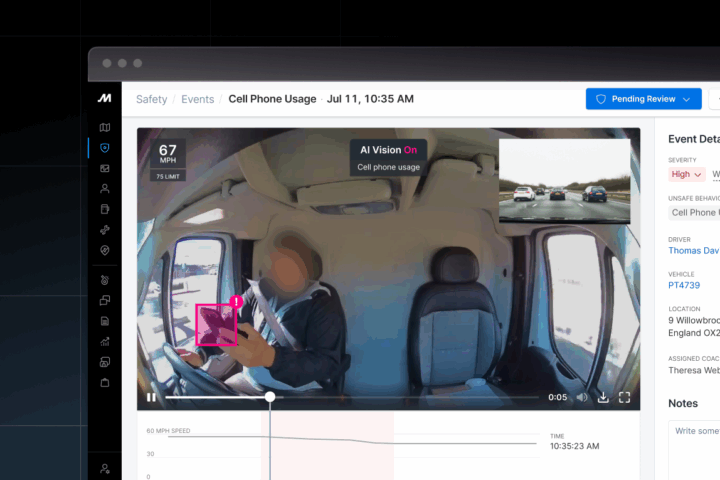
Task: Click the Cell Phone unsafe behavior tag
Action: [694, 213]
